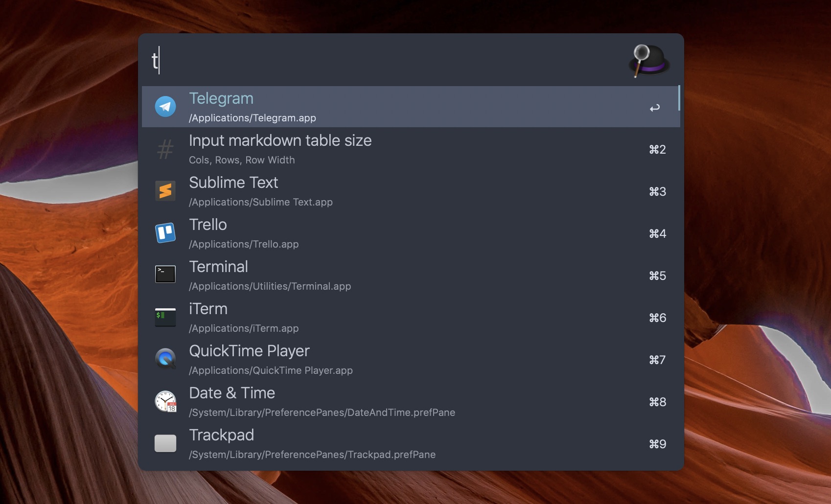The height and width of the screenshot is (504, 831).
Task: Click the Sublime Text app icon
Action: click(165, 191)
